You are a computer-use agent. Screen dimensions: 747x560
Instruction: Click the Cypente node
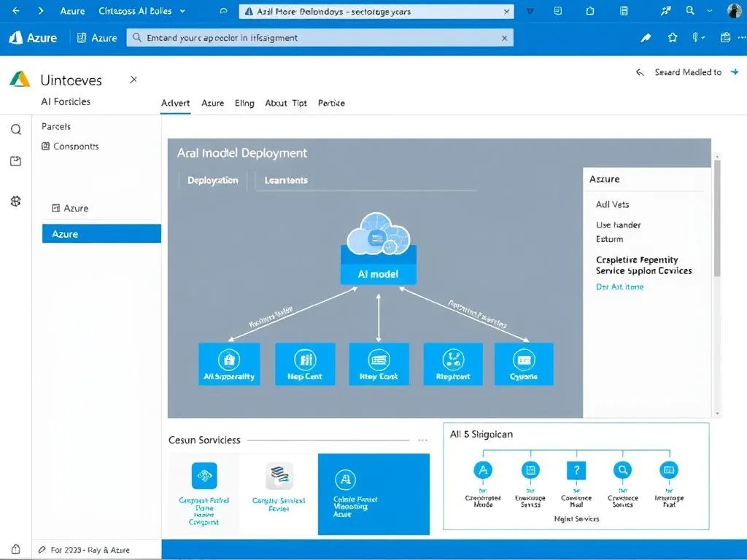click(x=524, y=365)
